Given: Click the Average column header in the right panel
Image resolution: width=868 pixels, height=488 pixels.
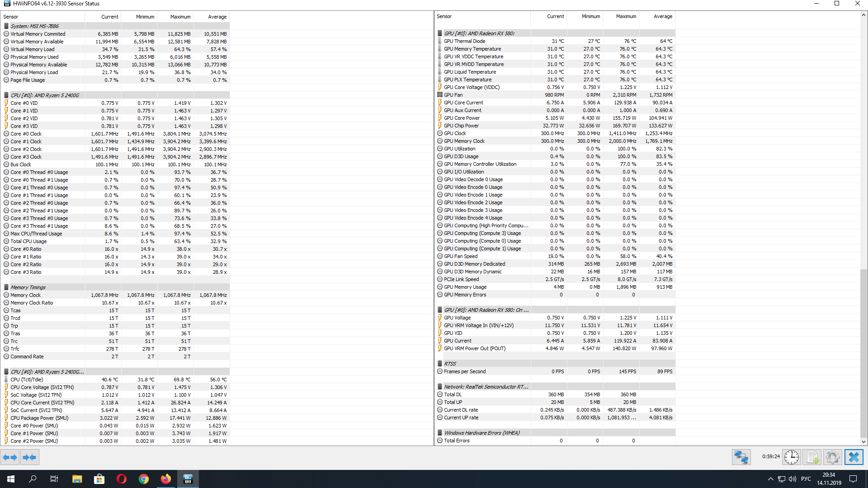Looking at the screenshot, I should [x=663, y=16].
